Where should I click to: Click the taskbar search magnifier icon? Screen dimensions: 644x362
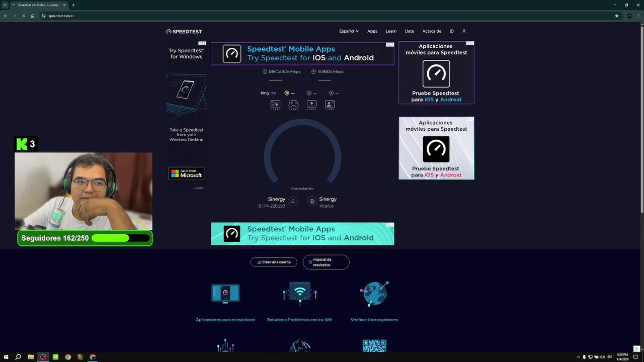(18, 357)
